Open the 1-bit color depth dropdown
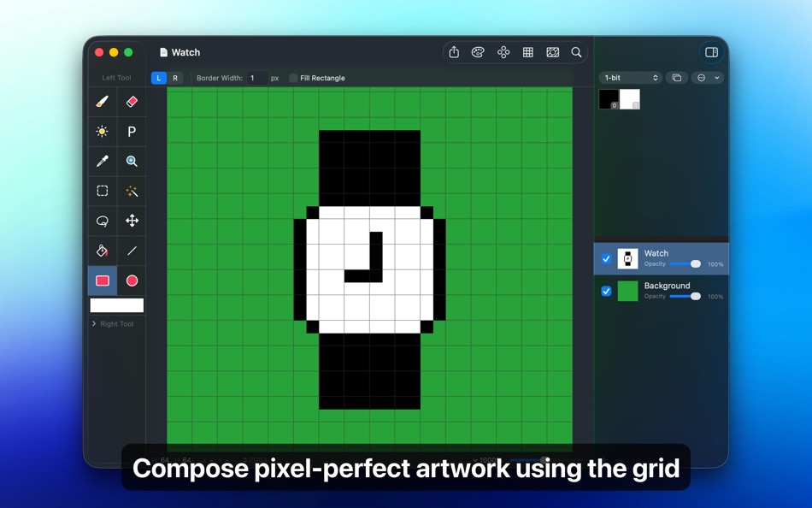Screen dimensions: 812x508 point(630,77)
